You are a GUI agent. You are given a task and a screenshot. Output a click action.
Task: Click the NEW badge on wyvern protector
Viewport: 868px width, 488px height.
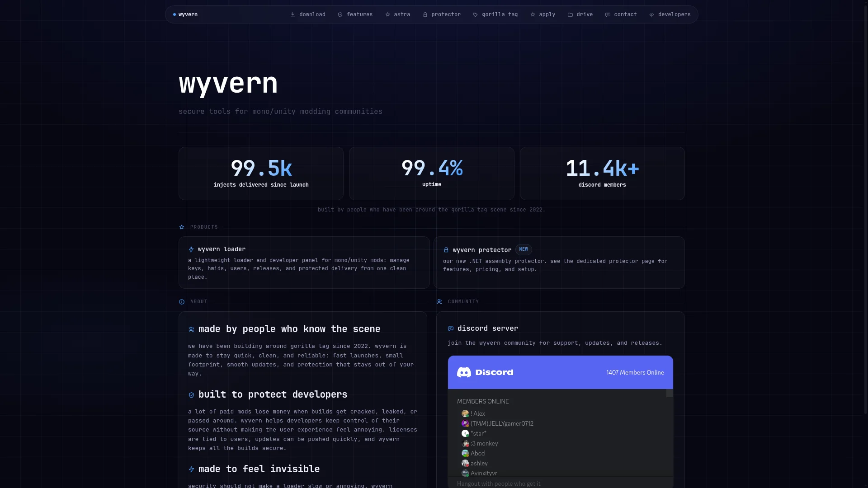point(524,249)
